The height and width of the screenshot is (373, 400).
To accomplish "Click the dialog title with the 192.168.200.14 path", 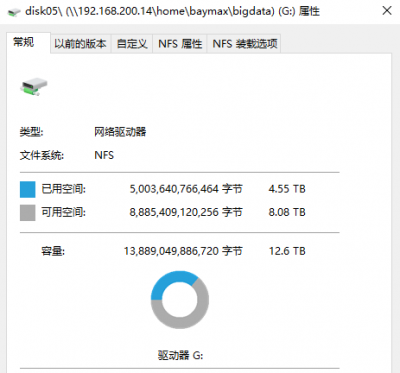I will pyautogui.click(x=173, y=11).
